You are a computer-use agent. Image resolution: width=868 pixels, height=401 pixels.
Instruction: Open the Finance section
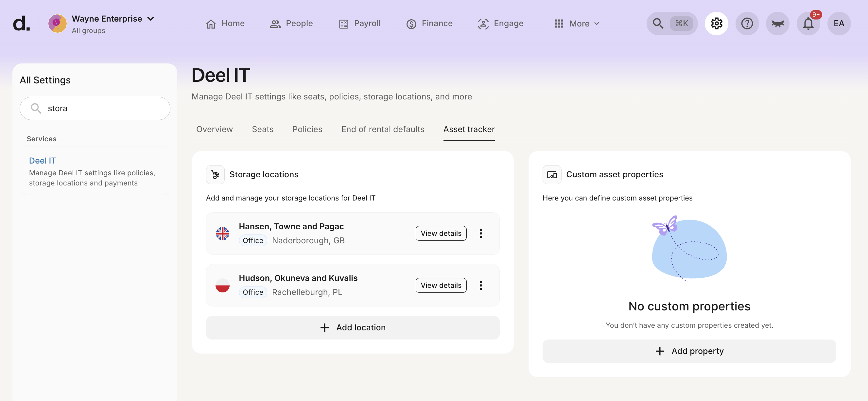pyautogui.click(x=429, y=24)
